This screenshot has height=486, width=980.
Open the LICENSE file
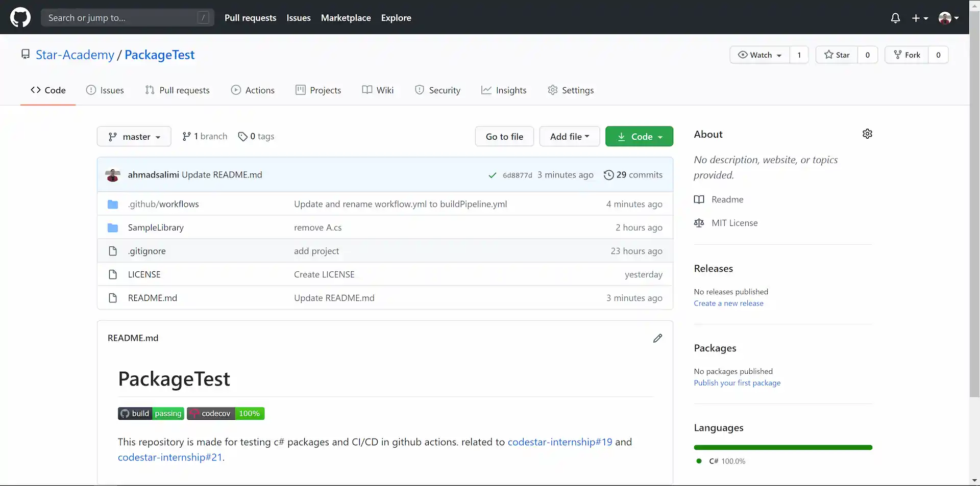(x=144, y=274)
